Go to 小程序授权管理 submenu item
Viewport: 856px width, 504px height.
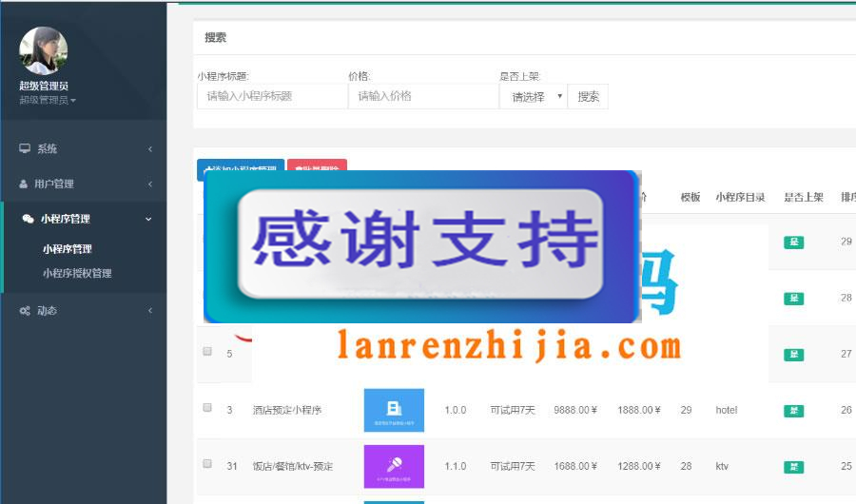[77, 273]
